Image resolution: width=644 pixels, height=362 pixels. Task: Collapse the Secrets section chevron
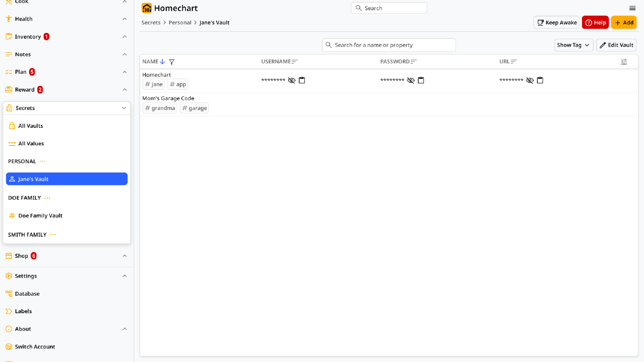(124, 108)
